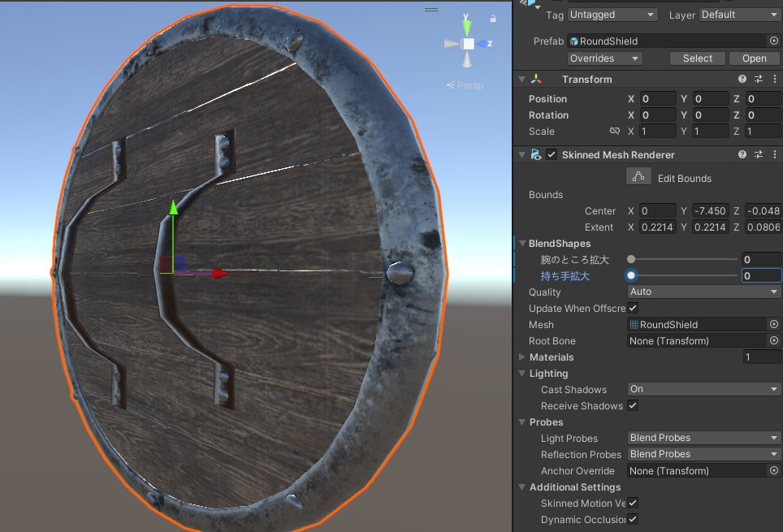Screen dimensions: 783x532
Task: Toggle the scene view lock icon
Action: coord(493,19)
